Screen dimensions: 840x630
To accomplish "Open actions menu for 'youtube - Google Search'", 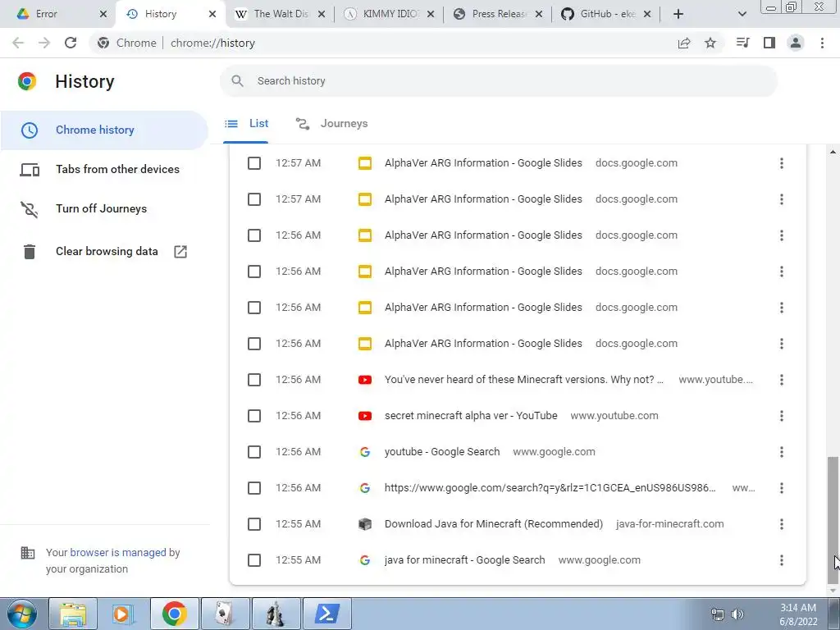I will click(x=782, y=452).
